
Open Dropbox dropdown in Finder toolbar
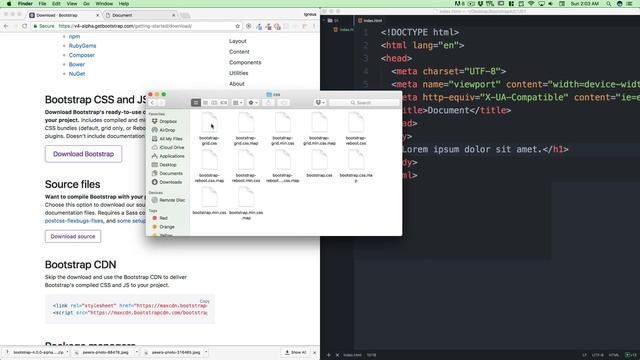(320, 102)
